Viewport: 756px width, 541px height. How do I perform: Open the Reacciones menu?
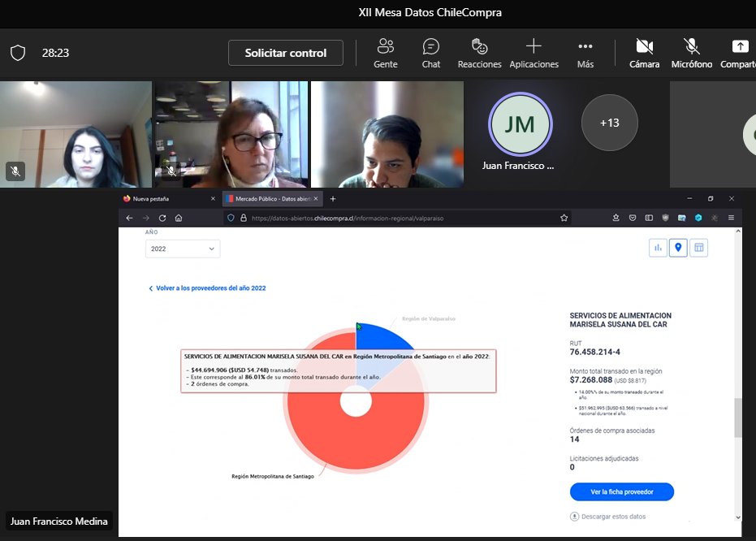pyautogui.click(x=479, y=54)
